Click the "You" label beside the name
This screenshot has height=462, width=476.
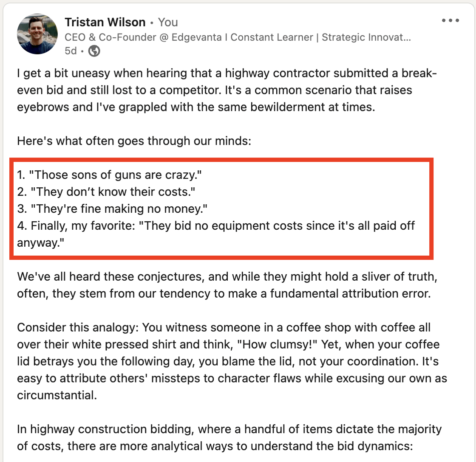168,22
